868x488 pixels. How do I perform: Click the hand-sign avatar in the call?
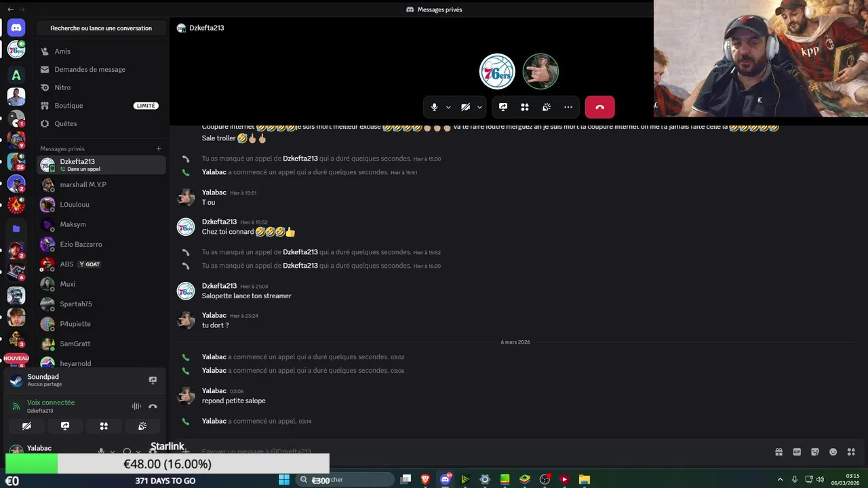[540, 71]
